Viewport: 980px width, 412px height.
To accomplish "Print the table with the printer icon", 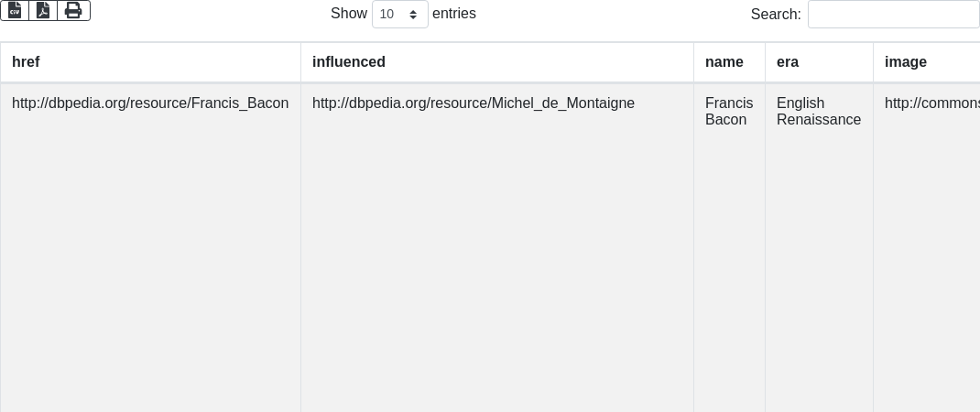I will 73,10.
